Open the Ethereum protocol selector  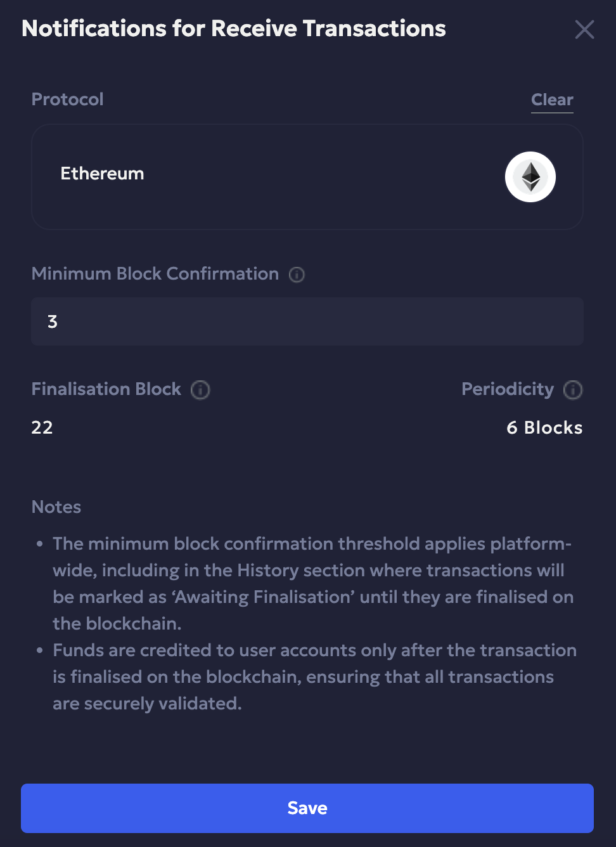[x=307, y=177]
